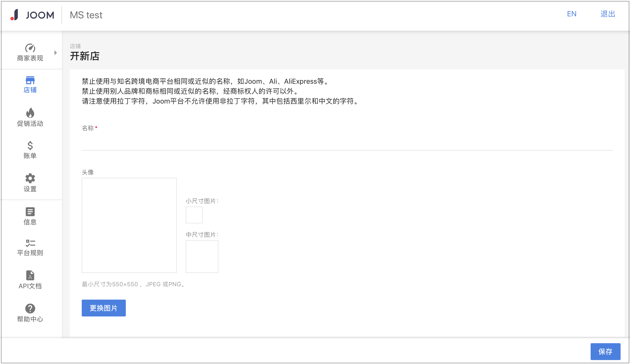Image resolution: width=630 pixels, height=364 pixels.
Task: Click the 店铺 breadcrumb label
Action: pyautogui.click(x=75, y=46)
